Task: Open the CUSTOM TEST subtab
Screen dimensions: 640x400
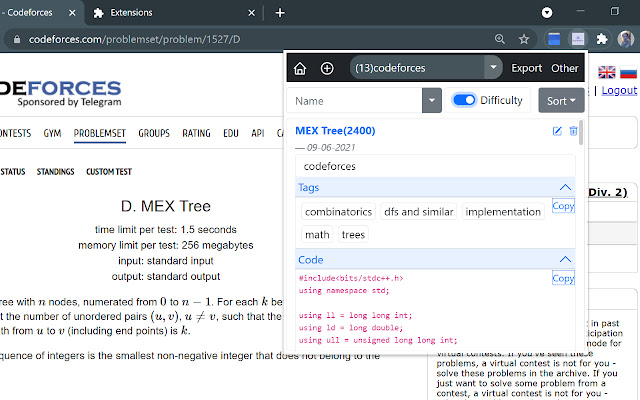Action: [109, 172]
